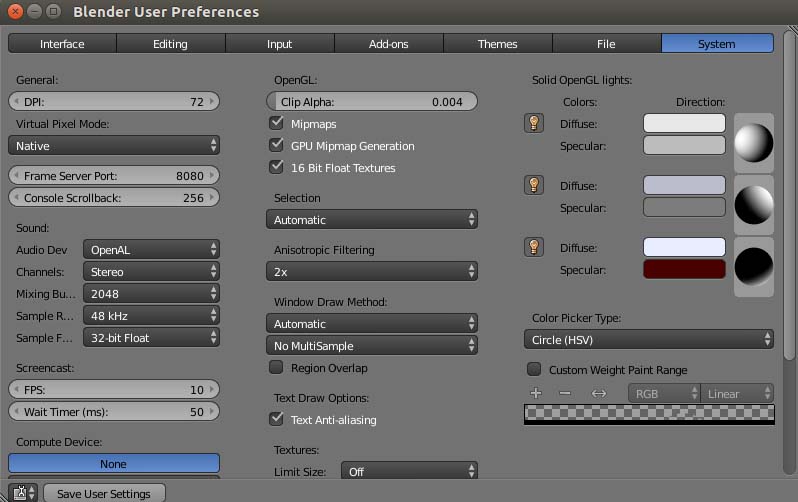Viewport: 798px width, 502px height.
Task: Open the Themes tab
Action: click(x=497, y=44)
